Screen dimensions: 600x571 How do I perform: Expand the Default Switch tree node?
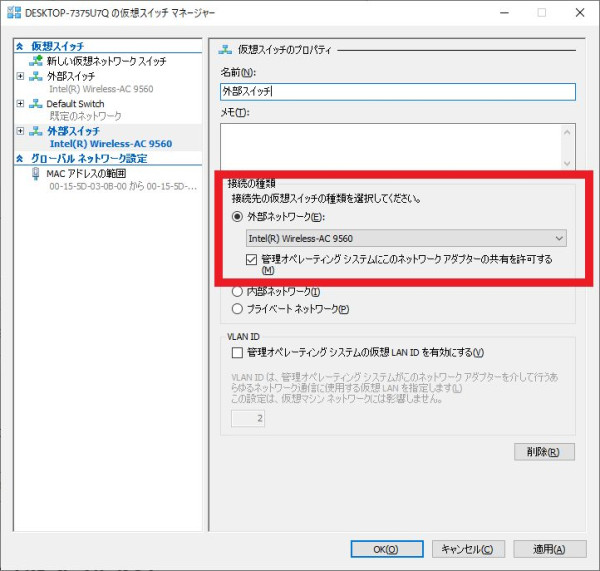tap(21, 103)
